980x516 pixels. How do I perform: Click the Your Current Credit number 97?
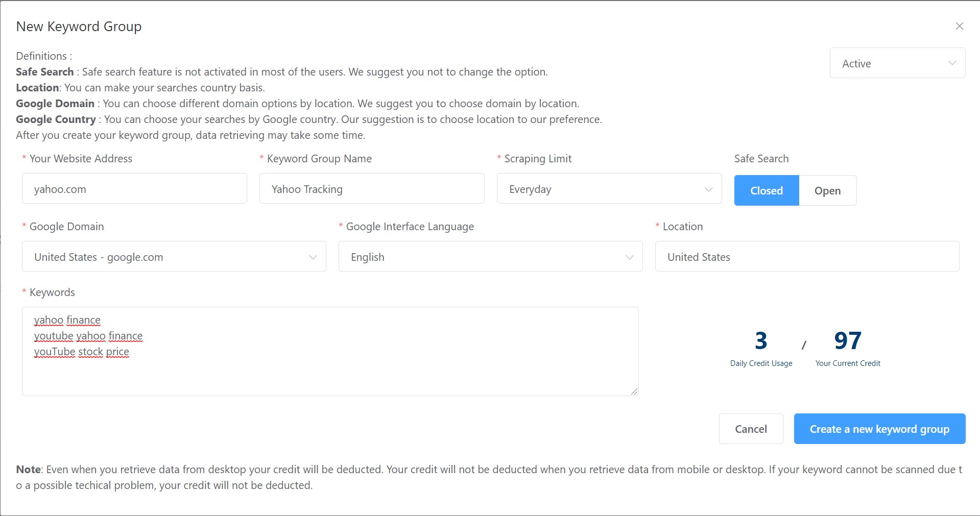[x=848, y=340]
